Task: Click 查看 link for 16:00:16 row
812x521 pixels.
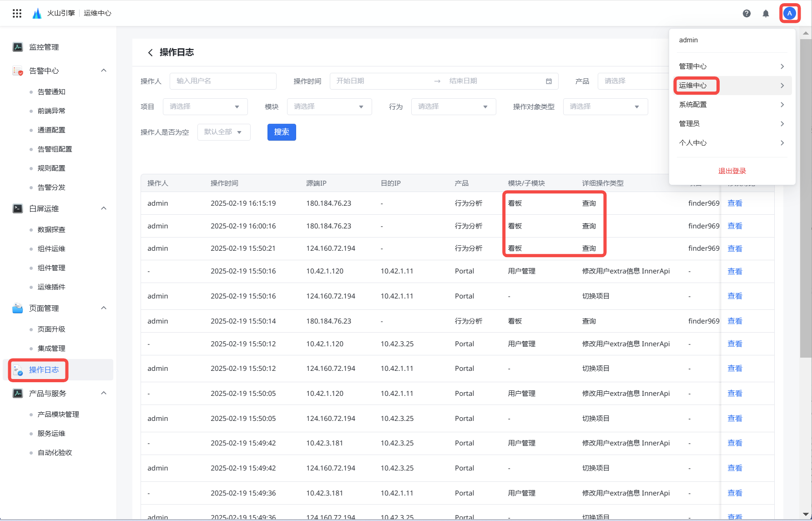Action: (735, 226)
